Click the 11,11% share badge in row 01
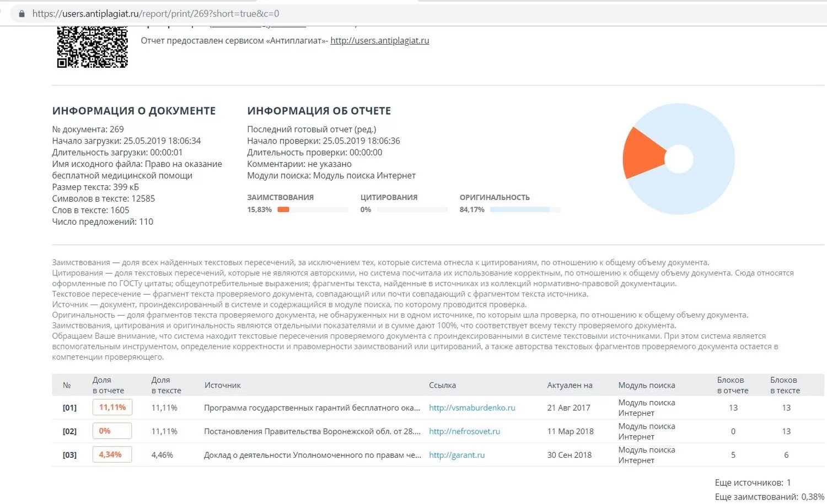The image size is (827, 504). (112, 408)
